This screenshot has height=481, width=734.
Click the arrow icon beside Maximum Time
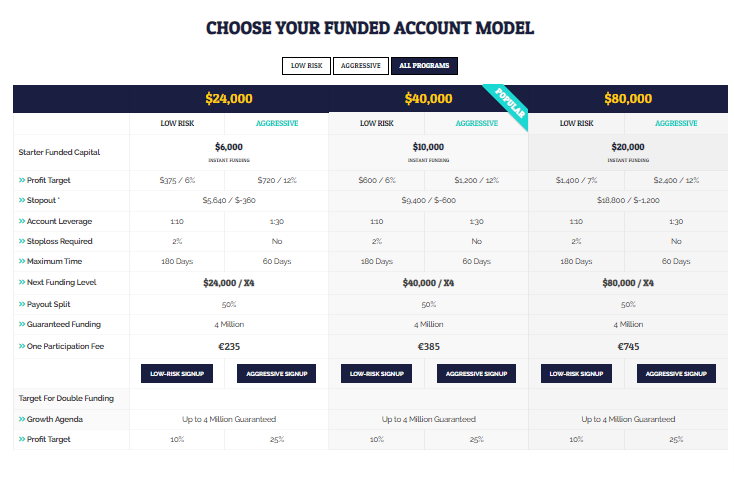pyautogui.click(x=22, y=261)
